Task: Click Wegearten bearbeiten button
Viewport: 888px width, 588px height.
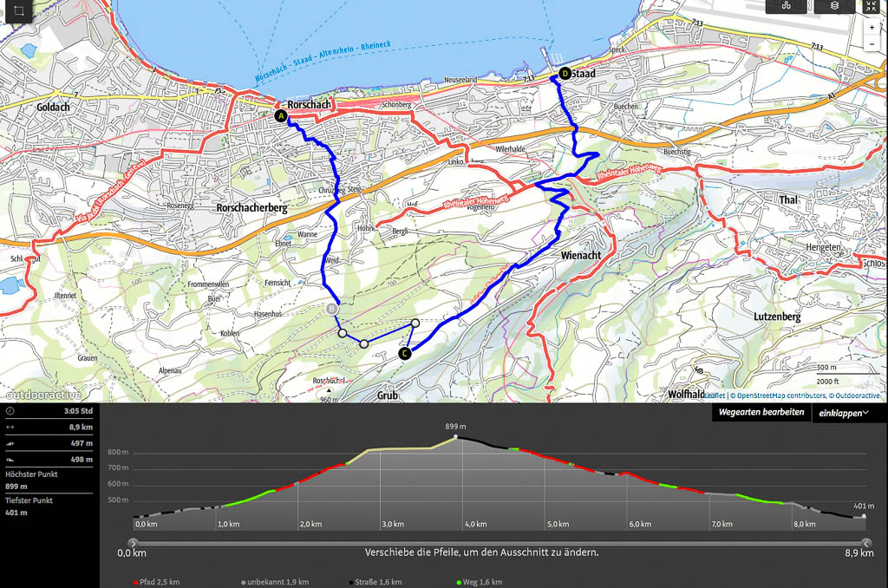Action: click(x=761, y=413)
